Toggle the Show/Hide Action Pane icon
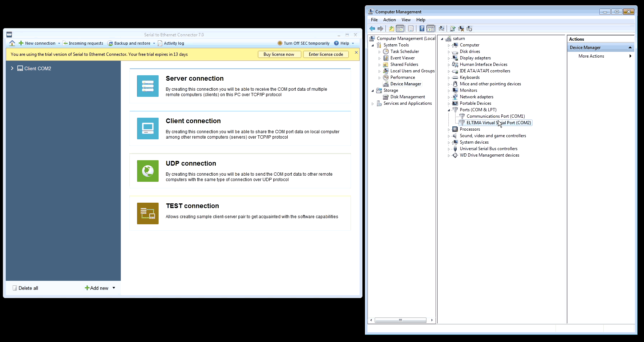Viewport: 644px width, 342px height. (x=430, y=29)
